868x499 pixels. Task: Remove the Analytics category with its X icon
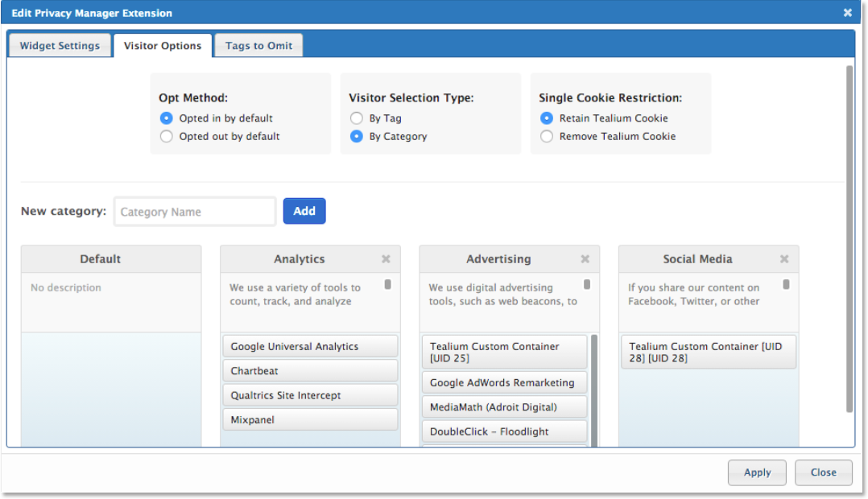386,259
